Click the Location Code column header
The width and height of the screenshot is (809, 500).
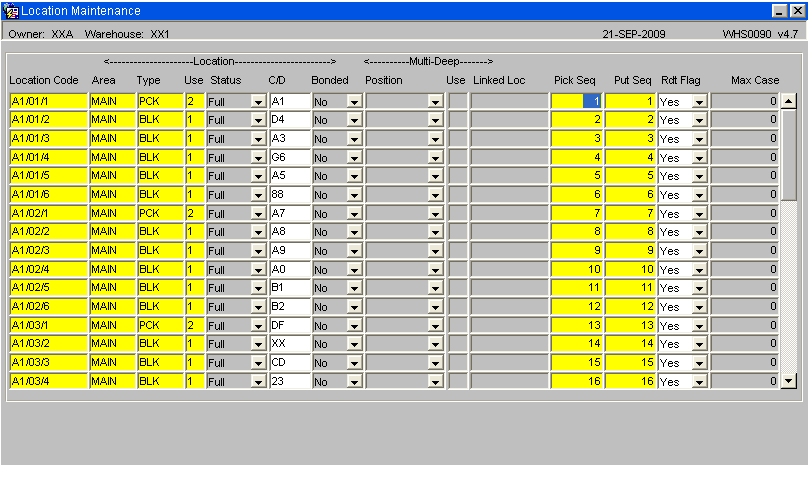[44, 80]
